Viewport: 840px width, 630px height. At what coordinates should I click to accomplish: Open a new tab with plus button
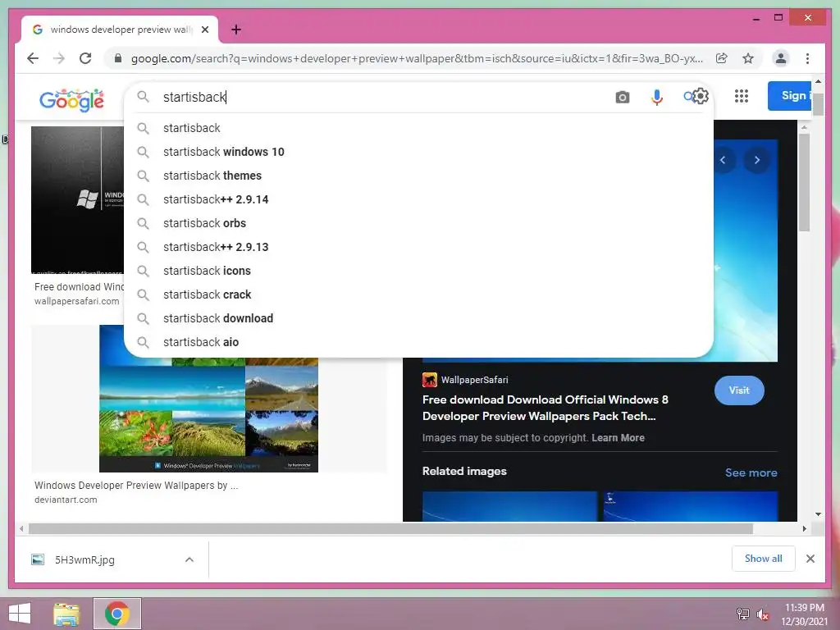pos(235,30)
